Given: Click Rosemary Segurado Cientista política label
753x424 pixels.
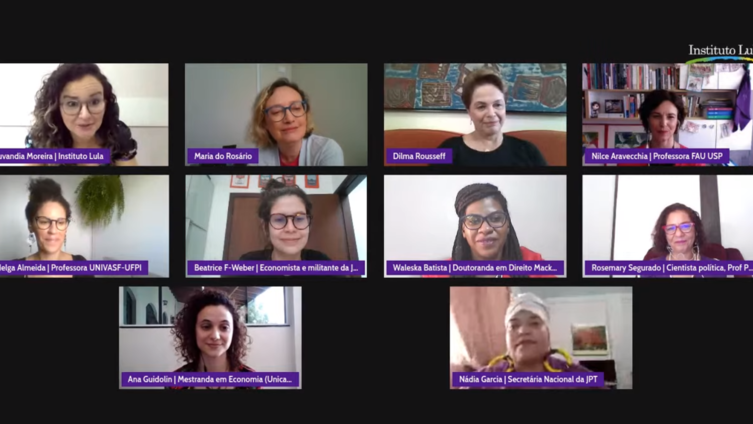Looking at the screenshot, I should point(669,268).
